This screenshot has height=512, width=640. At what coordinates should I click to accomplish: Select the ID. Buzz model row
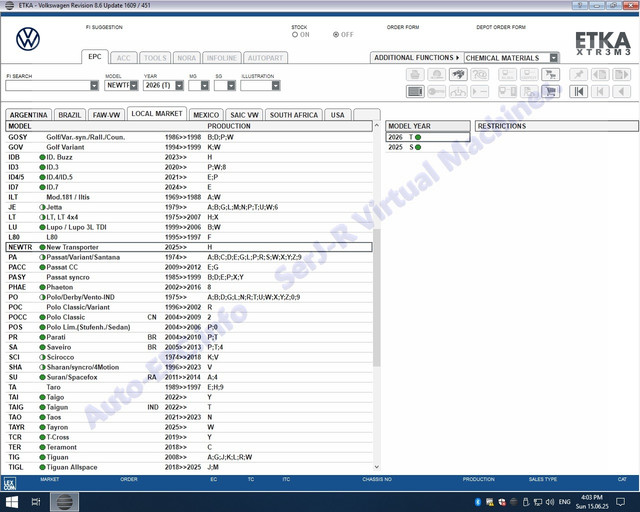pyautogui.click(x=189, y=157)
